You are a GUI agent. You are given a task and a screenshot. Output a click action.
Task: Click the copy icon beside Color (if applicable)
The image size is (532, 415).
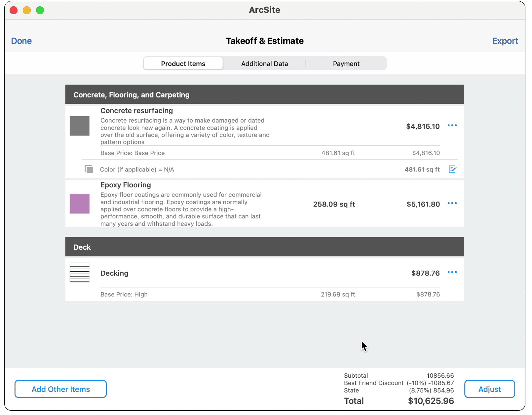88,169
